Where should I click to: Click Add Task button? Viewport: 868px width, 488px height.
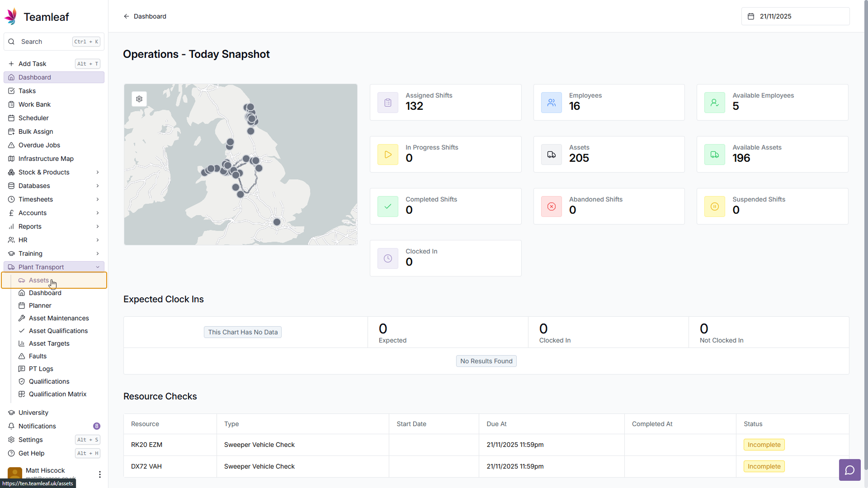point(33,64)
